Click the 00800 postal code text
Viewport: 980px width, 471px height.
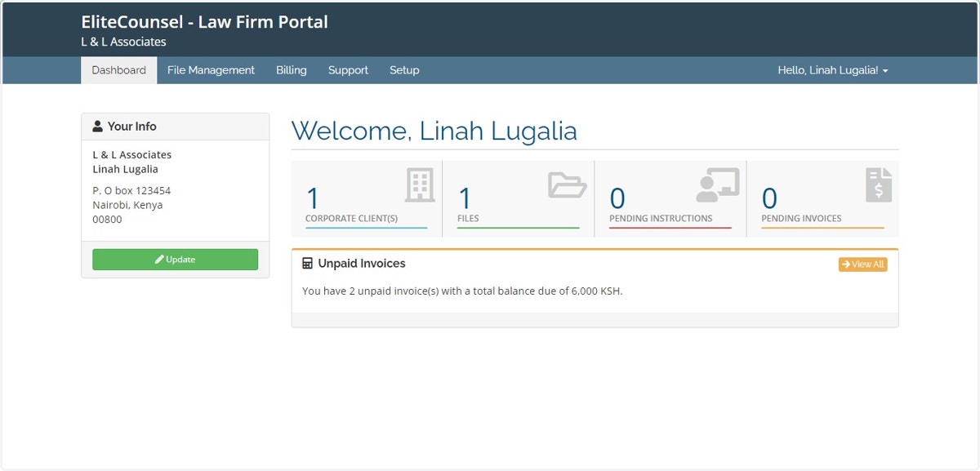[x=107, y=220]
